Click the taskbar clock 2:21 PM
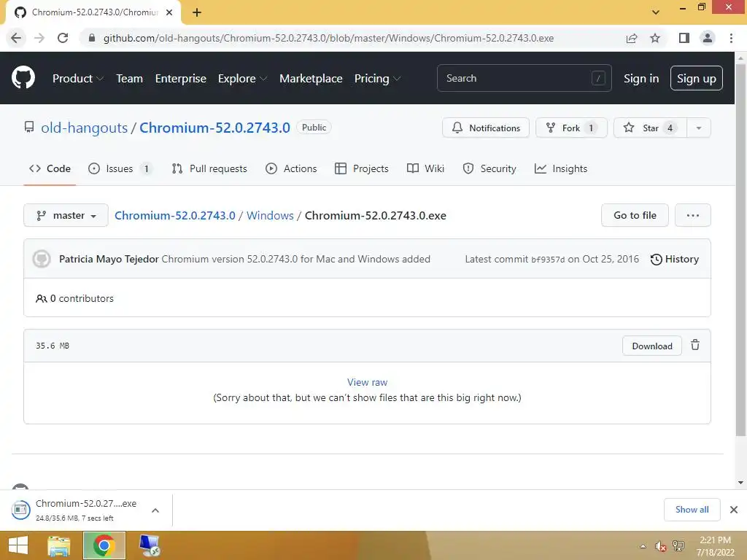Screen dimensions: 747x560 (x=715, y=546)
